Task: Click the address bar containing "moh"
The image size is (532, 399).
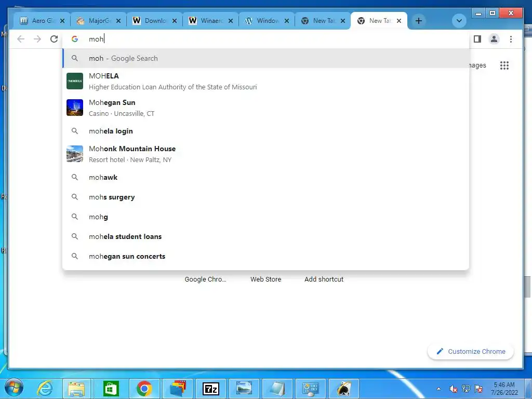Action: click(265, 39)
